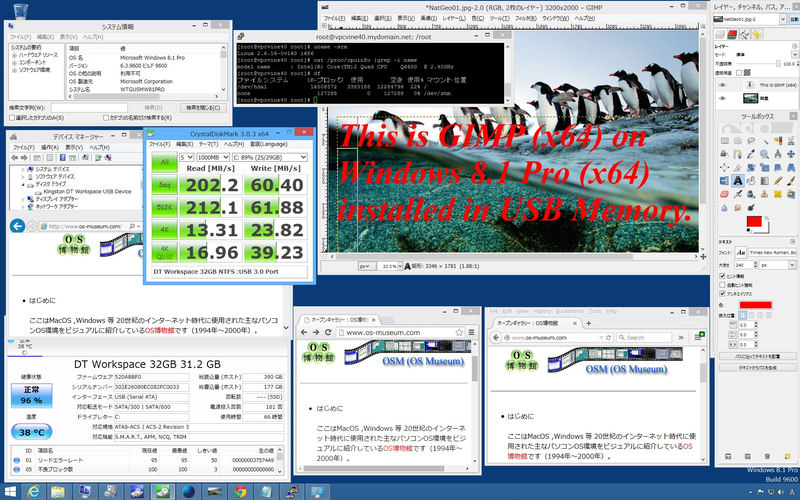This screenshot has width=800, height=500.
Task: Select the Text tool in GIMP toolbox
Action: pos(738,181)
